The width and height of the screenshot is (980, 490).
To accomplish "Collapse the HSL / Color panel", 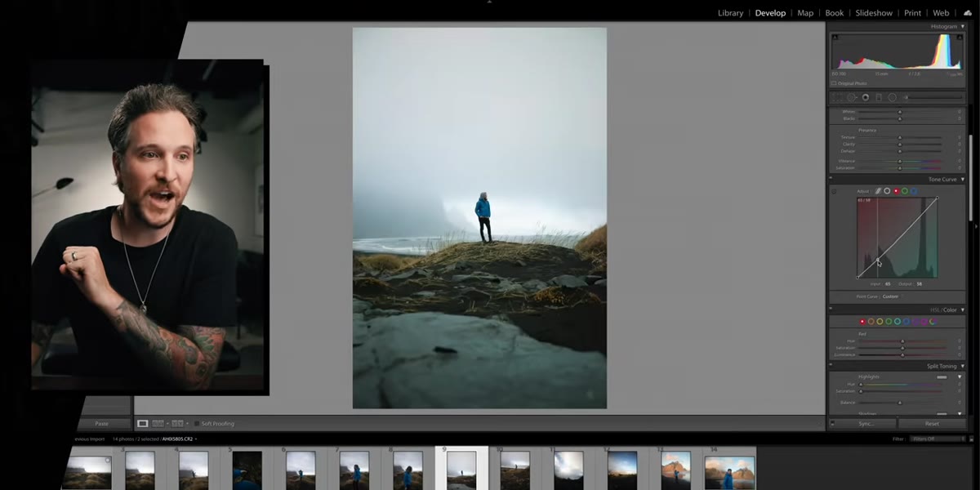I will [x=963, y=310].
